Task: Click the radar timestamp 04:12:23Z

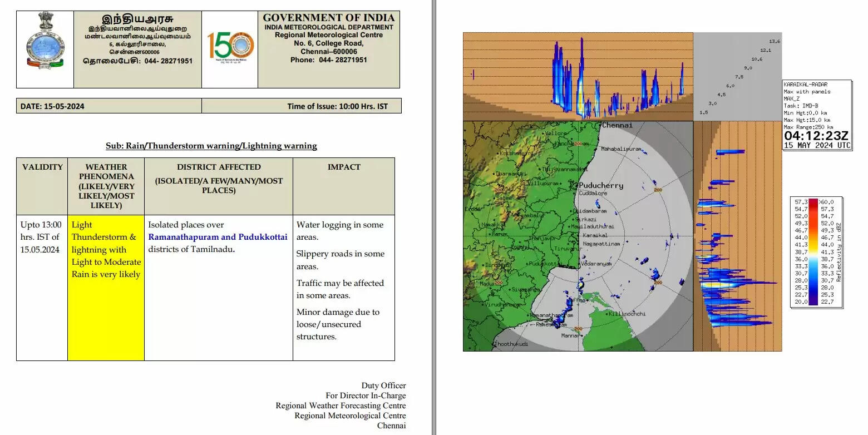Action: pyautogui.click(x=816, y=136)
